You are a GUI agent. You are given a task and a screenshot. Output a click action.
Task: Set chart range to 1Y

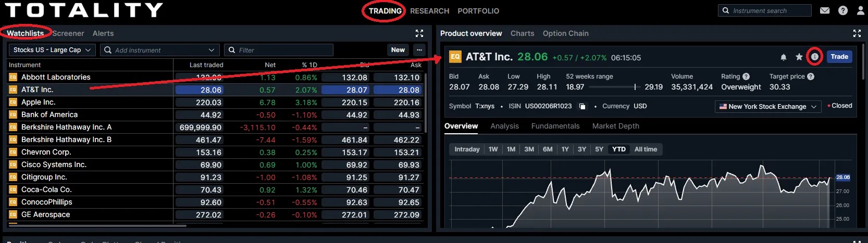click(565, 149)
